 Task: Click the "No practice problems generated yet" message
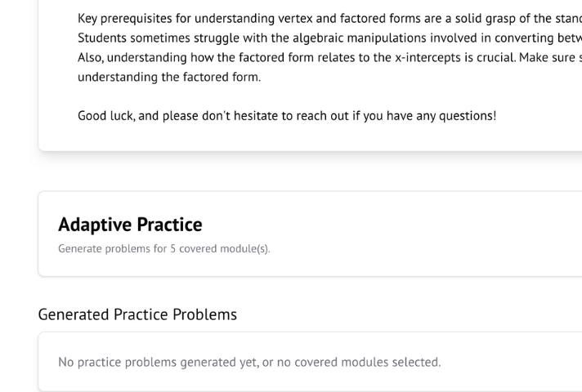point(249,362)
